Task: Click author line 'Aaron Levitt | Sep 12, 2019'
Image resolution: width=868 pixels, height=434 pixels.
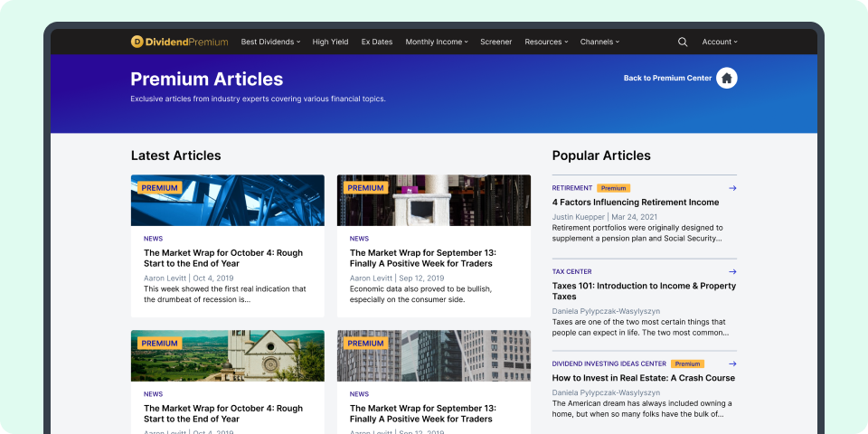Action: coord(395,278)
